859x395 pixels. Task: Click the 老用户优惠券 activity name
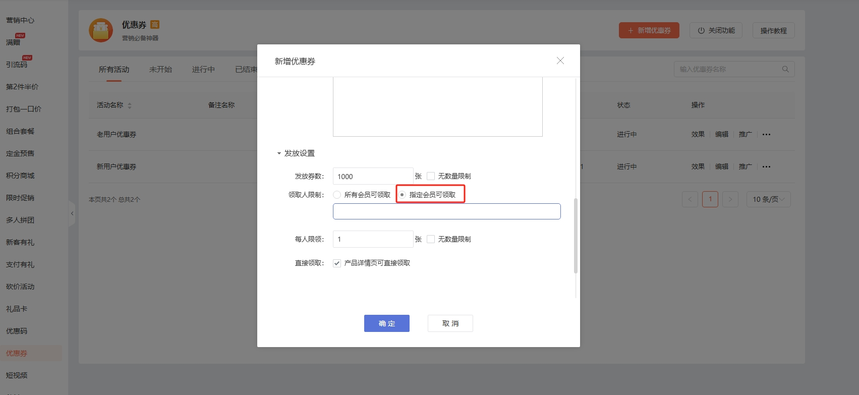click(x=117, y=134)
